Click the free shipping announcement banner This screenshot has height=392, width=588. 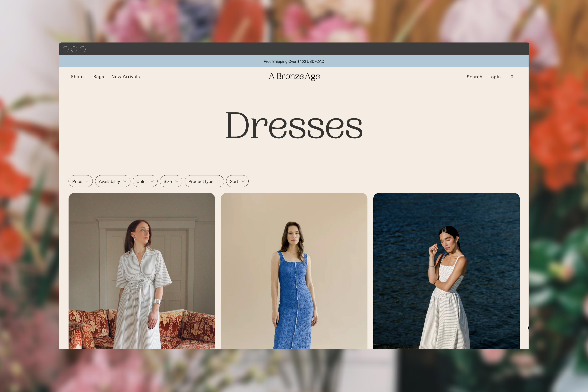click(294, 61)
